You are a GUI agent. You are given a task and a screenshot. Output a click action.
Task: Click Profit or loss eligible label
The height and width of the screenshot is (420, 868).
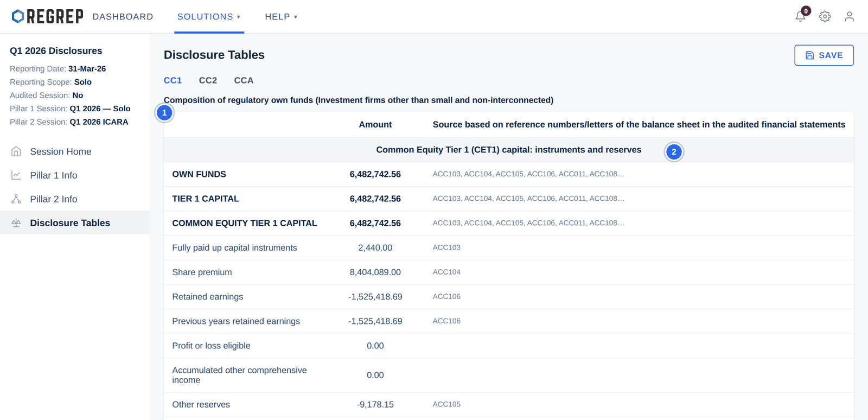[211, 346]
